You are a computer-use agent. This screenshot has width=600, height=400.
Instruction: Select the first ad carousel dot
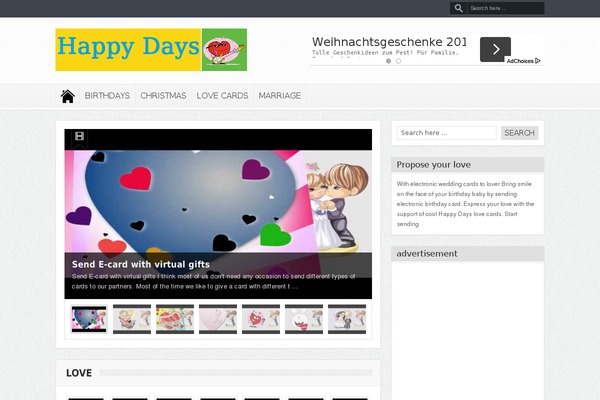pos(388,61)
